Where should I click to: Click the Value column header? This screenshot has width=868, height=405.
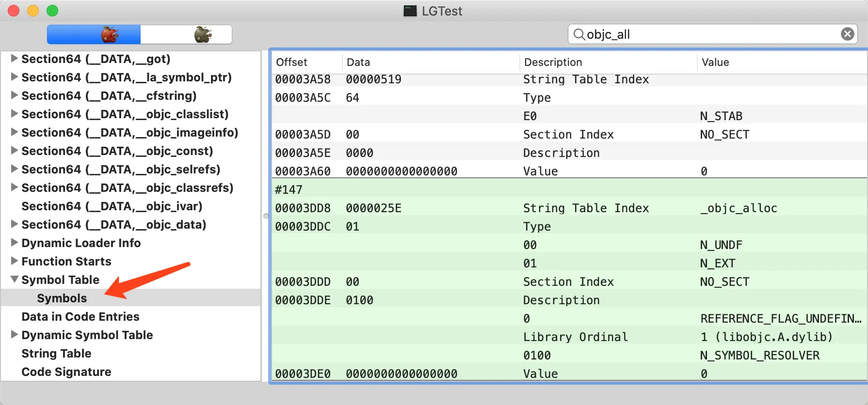coord(715,62)
